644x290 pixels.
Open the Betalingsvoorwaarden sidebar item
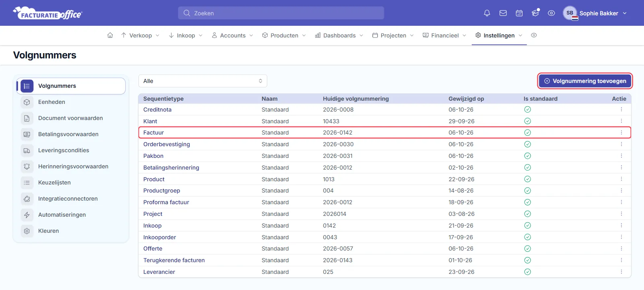click(x=71, y=134)
